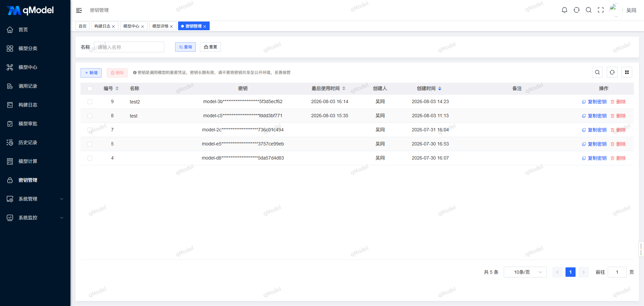Select page 1 in pagination
The width and height of the screenshot is (644, 306).
coord(571,272)
